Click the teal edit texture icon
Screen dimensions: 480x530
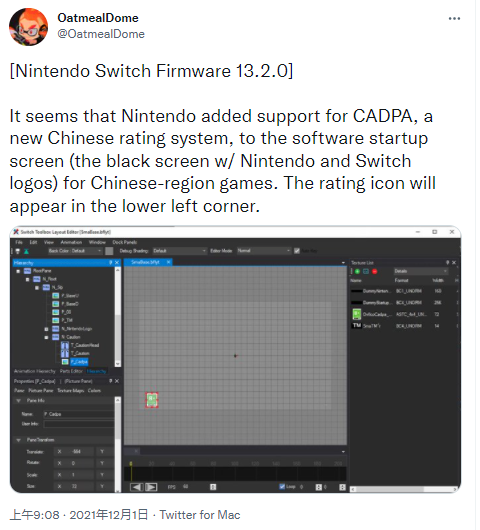coord(366,271)
